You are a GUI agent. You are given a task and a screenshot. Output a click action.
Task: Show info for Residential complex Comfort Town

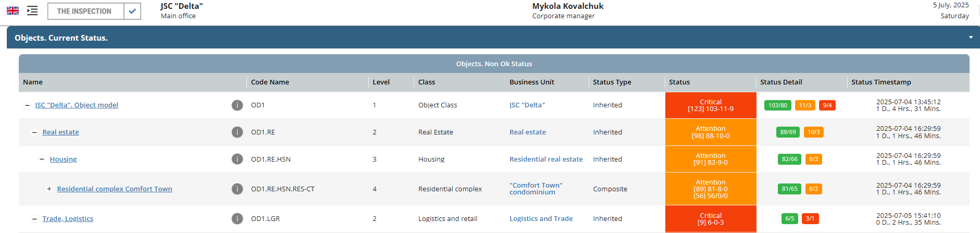[x=237, y=189]
